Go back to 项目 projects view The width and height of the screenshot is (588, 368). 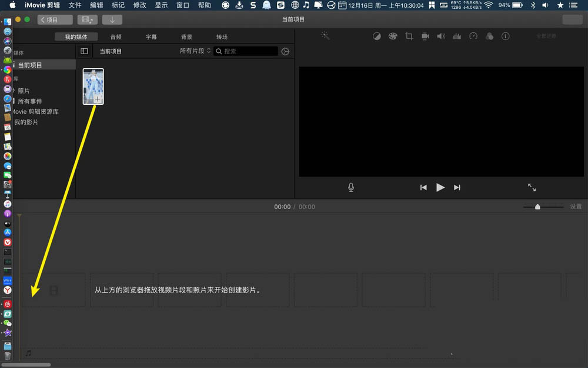[55, 19]
